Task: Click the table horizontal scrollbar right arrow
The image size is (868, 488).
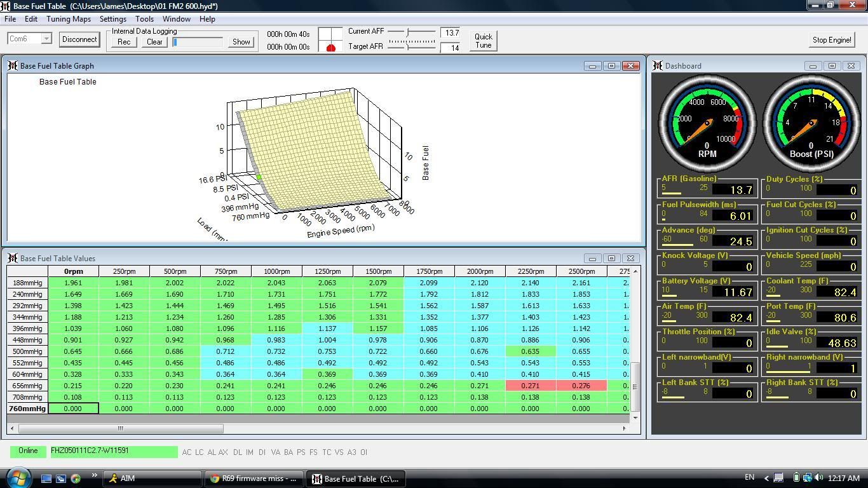Action: click(x=624, y=428)
